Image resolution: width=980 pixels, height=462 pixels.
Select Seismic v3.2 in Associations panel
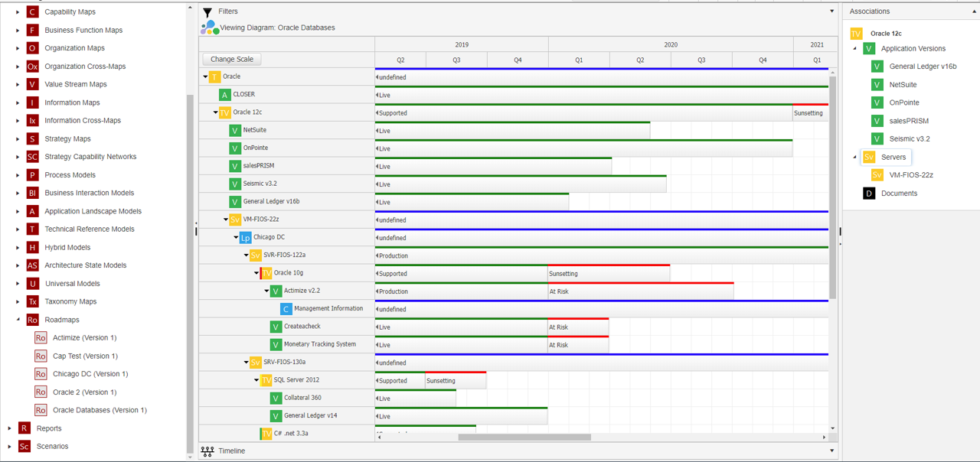[910, 139]
